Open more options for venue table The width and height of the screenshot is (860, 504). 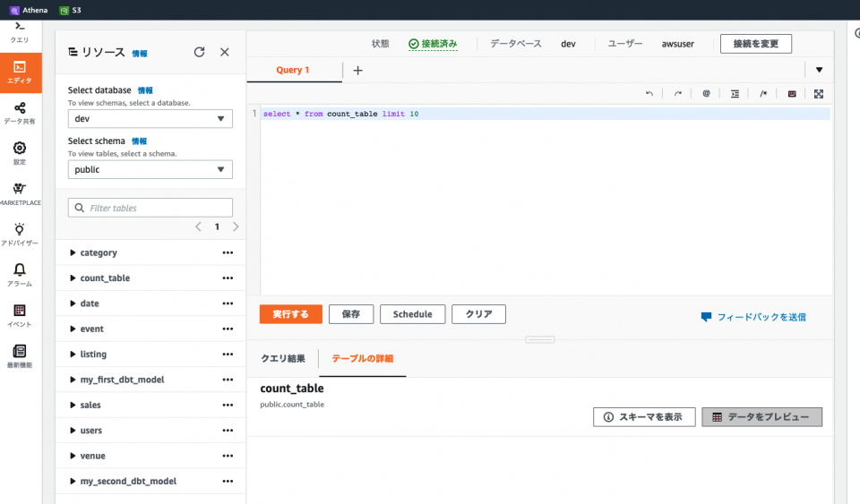click(x=228, y=456)
